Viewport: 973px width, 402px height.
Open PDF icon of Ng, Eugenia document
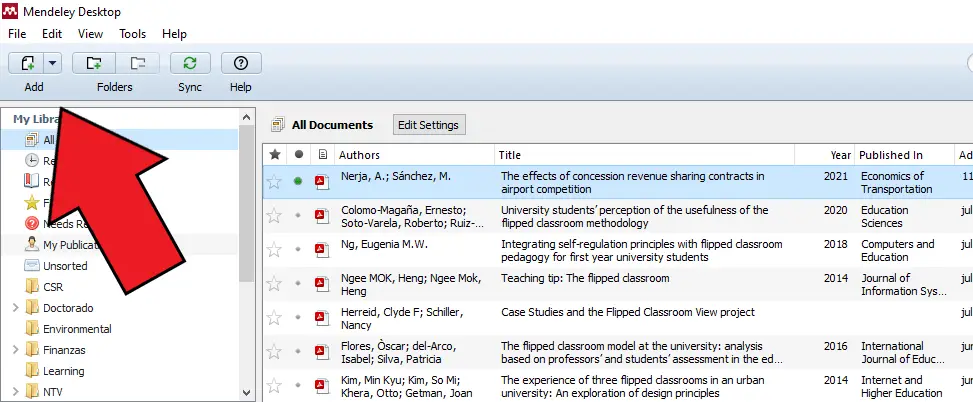tap(322, 250)
